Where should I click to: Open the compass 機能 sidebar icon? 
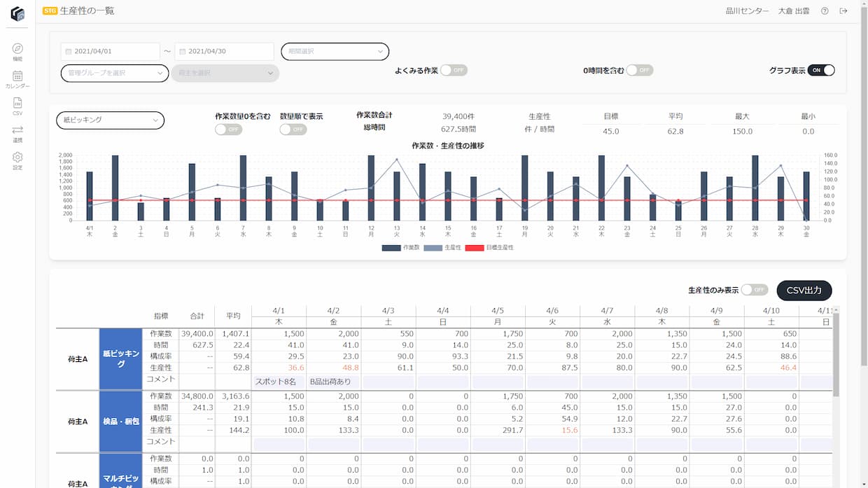pos(17,48)
